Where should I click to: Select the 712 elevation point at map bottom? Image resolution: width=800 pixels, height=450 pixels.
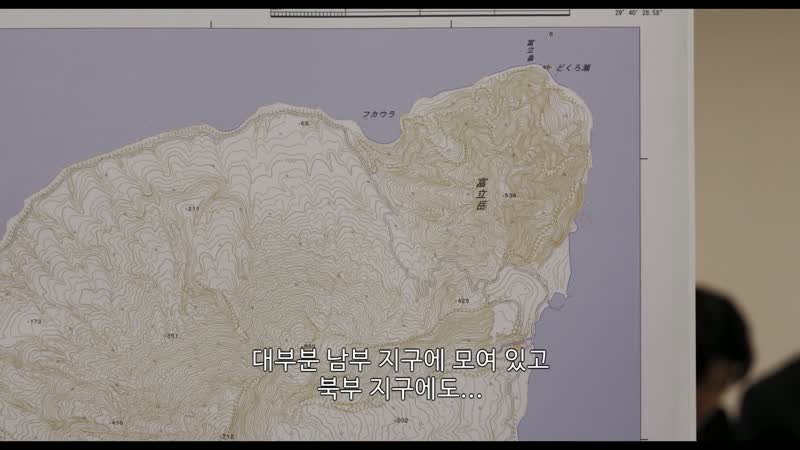point(227,436)
